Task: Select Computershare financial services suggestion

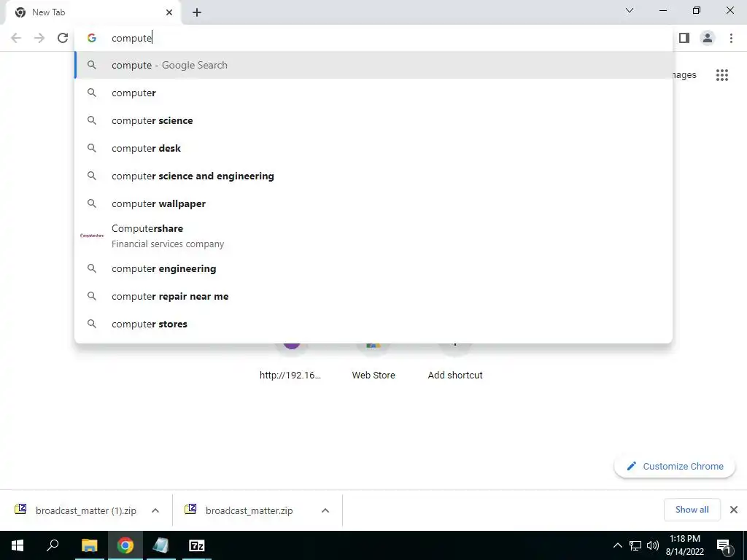Action: [x=374, y=236]
